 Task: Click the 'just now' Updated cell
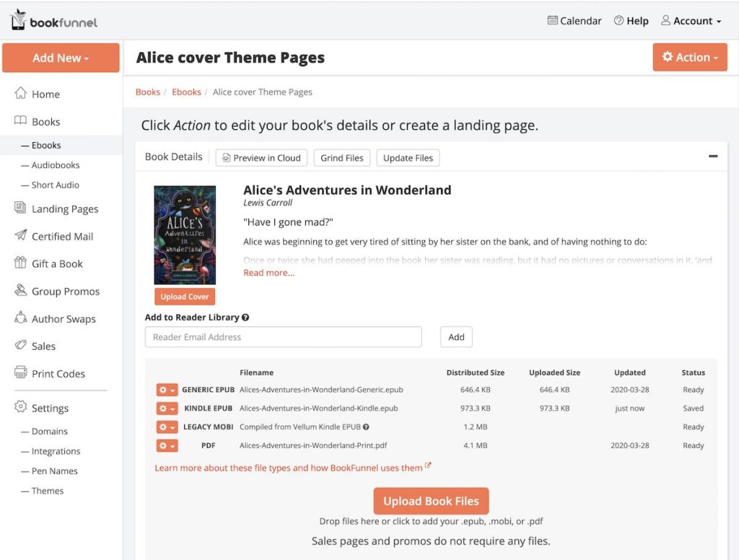(x=629, y=408)
